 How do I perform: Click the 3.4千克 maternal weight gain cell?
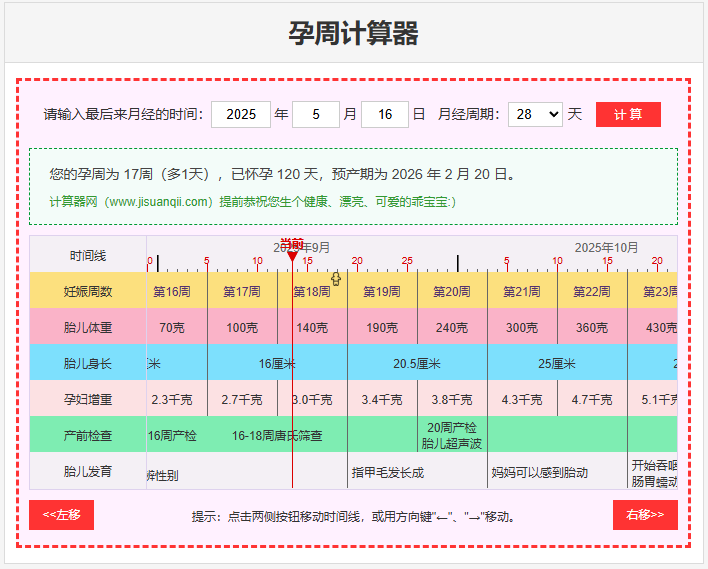[382, 399]
